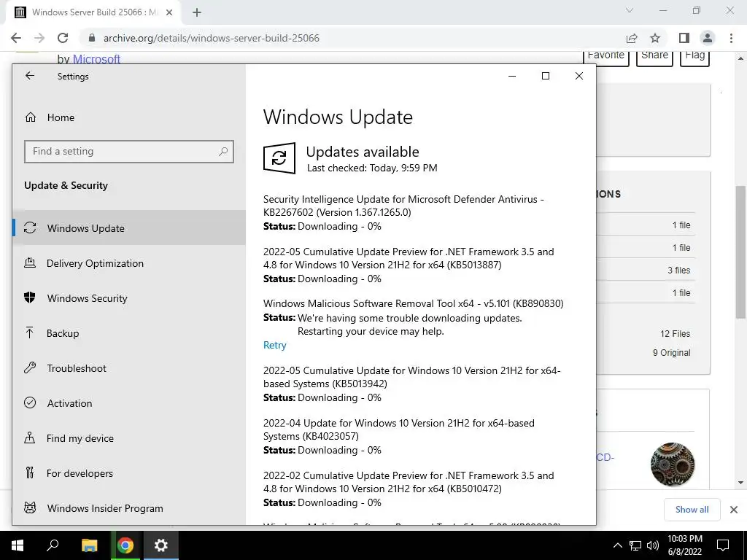Open a new Chrome tab
Screen dimensions: 747x560
(x=197, y=12)
